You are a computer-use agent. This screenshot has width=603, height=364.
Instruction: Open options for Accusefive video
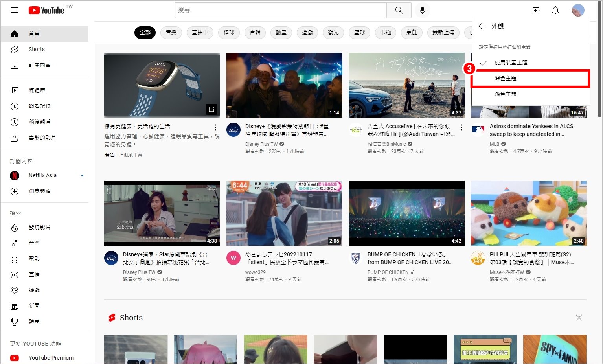pyautogui.click(x=461, y=127)
